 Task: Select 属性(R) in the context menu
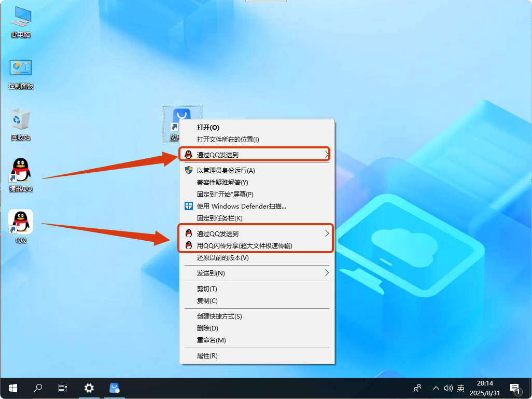click(207, 355)
